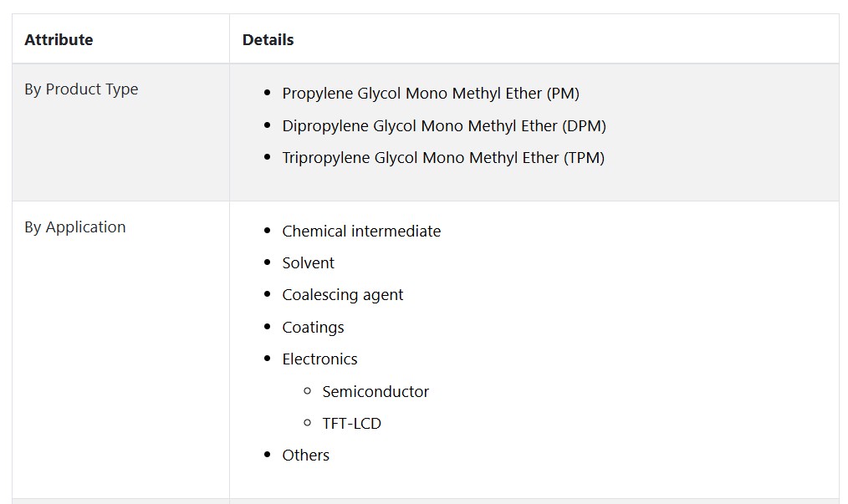
Task: Click the TFT-LCD sub-item
Action: [351, 424]
